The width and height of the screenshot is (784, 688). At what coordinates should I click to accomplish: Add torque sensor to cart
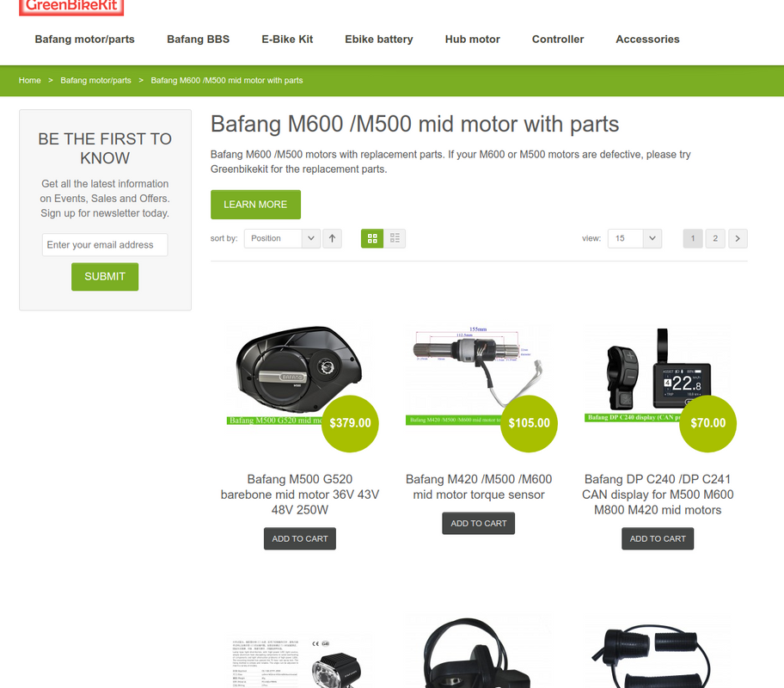pyautogui.click(x=479, y=524)
